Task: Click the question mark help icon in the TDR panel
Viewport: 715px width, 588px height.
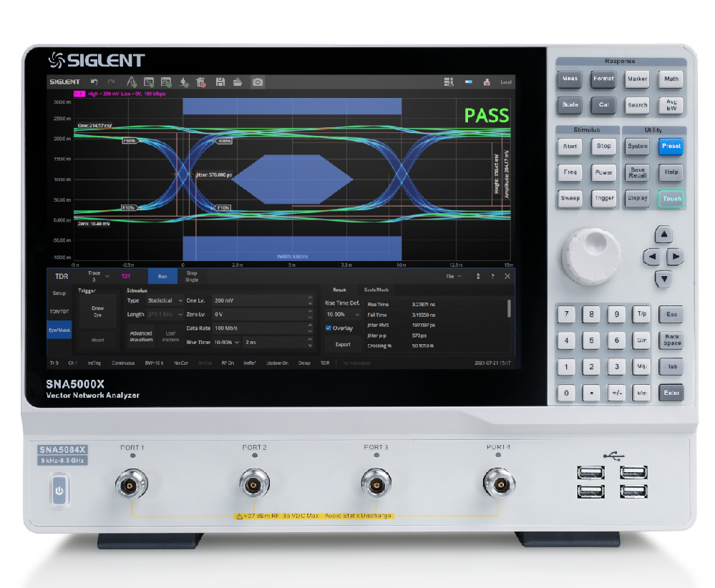Action: pos(492,276)
